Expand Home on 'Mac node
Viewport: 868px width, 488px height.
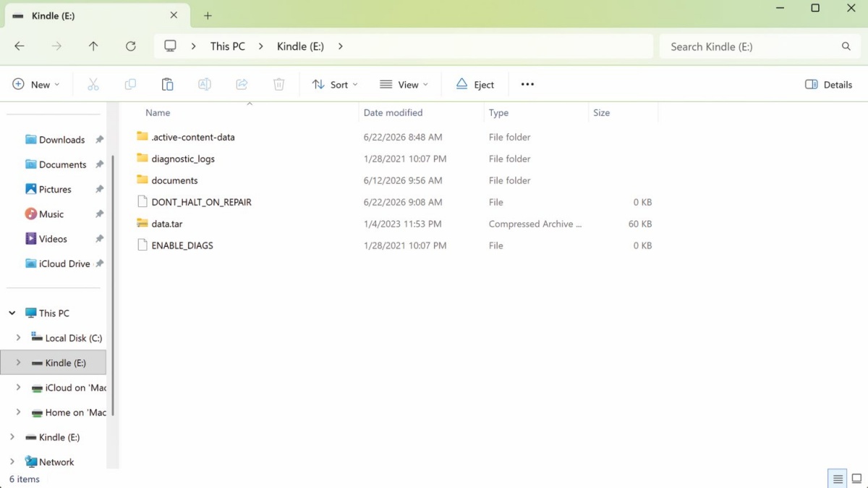pos(19,413)
